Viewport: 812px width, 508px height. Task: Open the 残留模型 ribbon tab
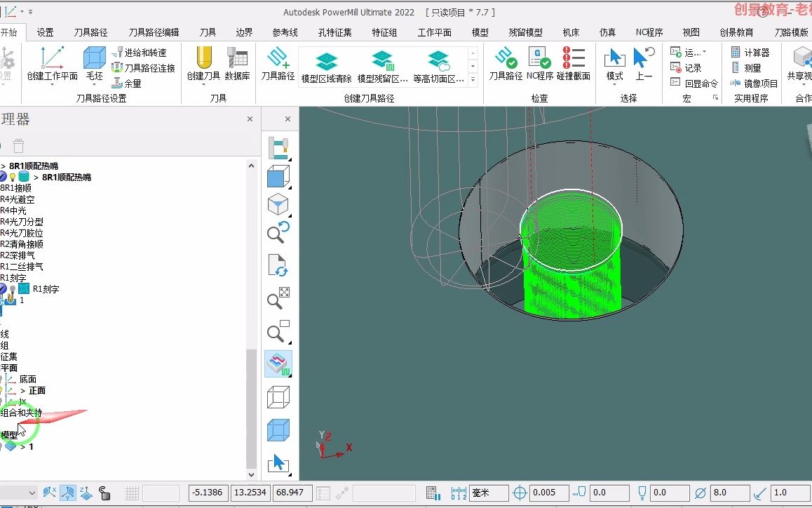click(x=525, y=31)
